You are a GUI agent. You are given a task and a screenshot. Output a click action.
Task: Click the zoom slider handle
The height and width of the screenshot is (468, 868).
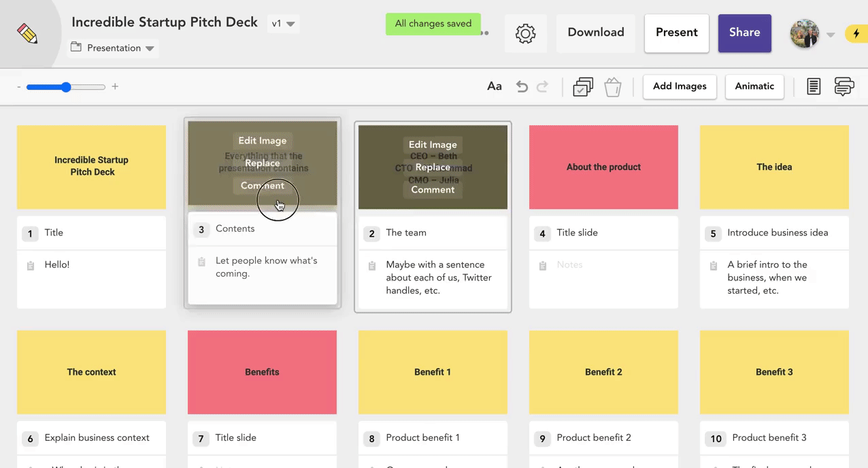pos(66,87)
